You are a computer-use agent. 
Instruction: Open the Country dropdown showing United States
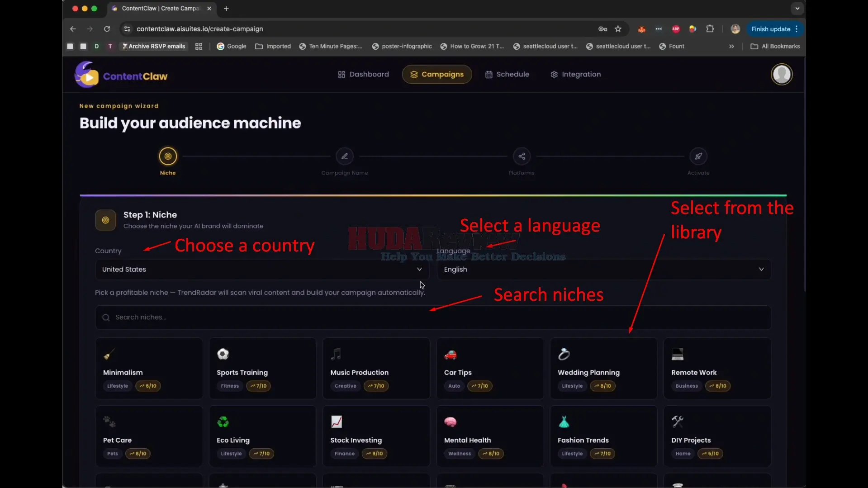[262, 269]
